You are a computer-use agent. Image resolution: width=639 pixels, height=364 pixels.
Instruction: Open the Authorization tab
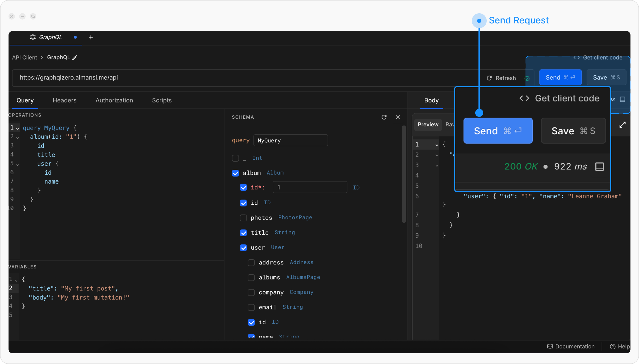coord(114,100)
